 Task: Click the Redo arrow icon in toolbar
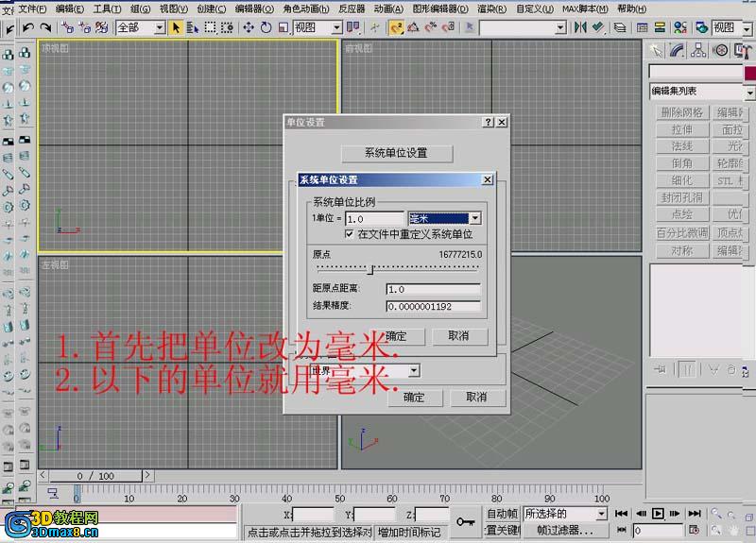click(x=45, y=28)
